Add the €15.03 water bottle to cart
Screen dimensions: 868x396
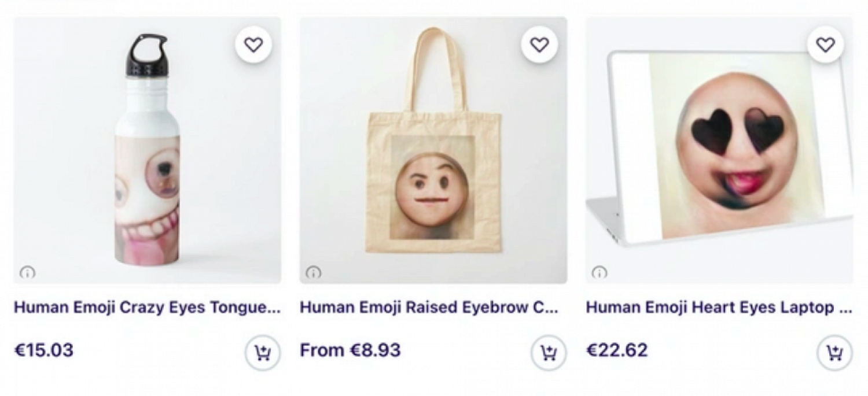point(263,353)
